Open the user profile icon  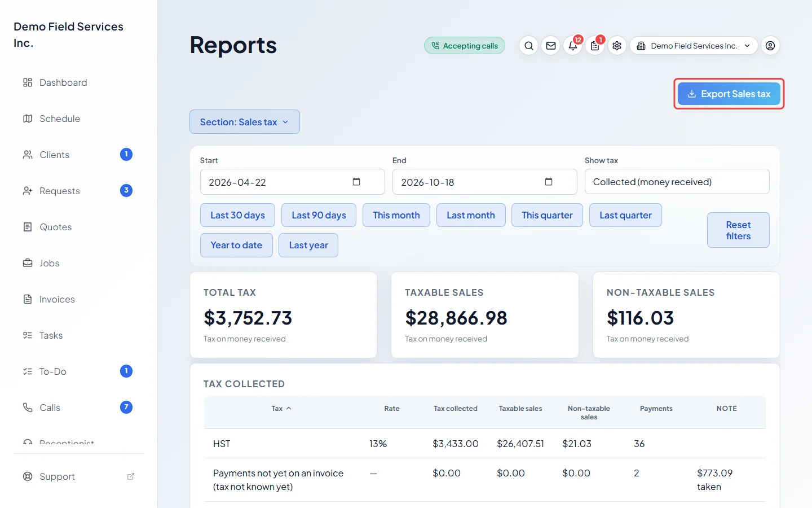coord(770,46)
